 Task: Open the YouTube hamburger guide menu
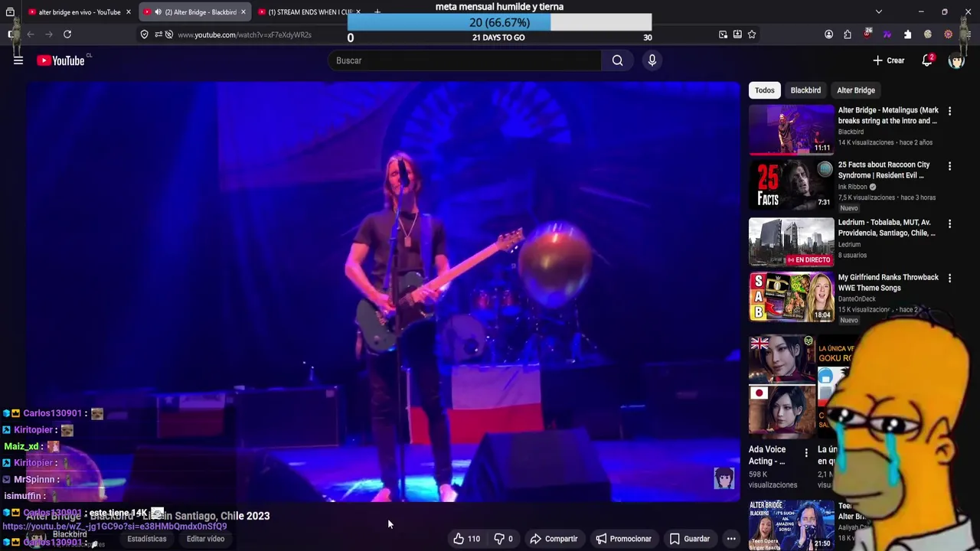(18, 60)
